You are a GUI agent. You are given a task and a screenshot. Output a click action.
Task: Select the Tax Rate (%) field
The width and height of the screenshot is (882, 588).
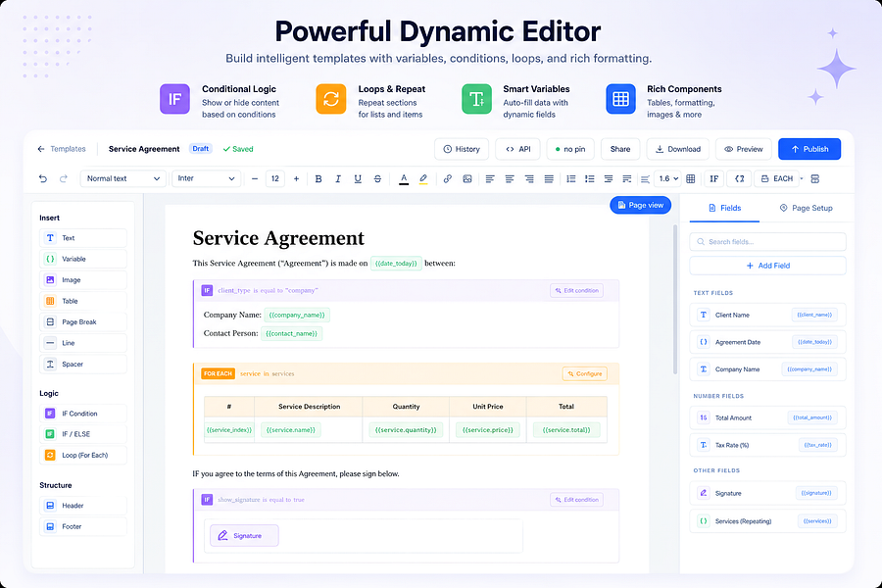coord(767,445)
